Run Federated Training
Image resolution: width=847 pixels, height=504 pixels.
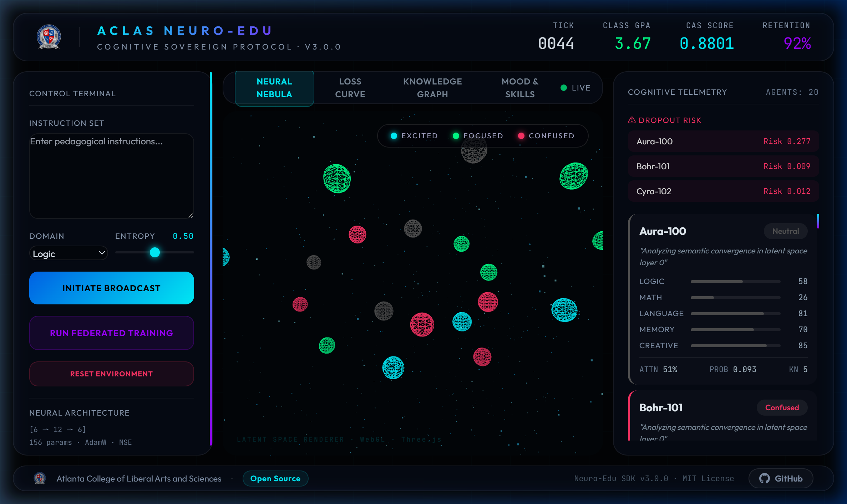(111, 333)
